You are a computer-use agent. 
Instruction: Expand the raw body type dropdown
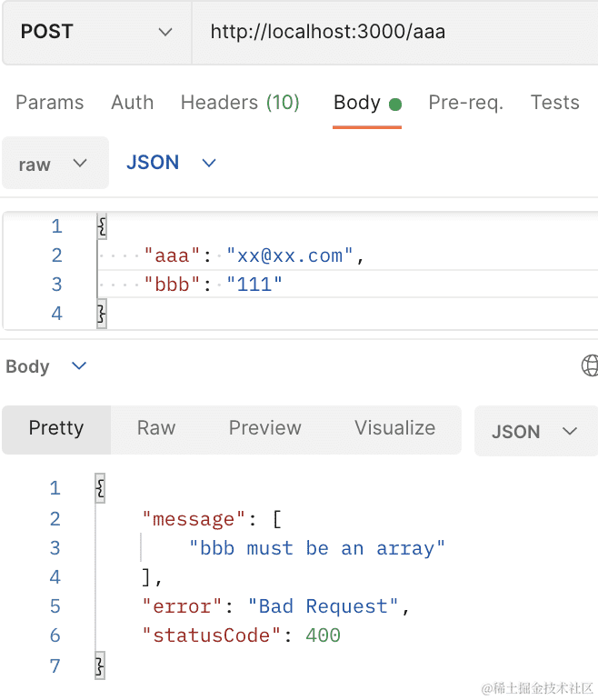[54, 164]
